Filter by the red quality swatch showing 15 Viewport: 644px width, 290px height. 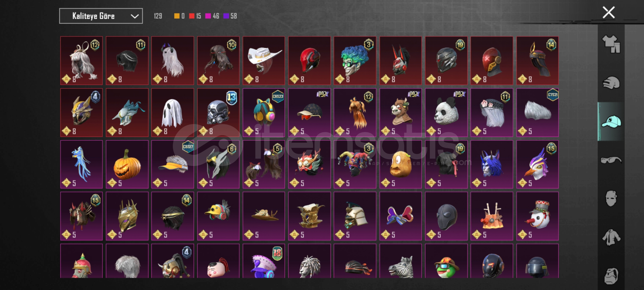[195, 16]
